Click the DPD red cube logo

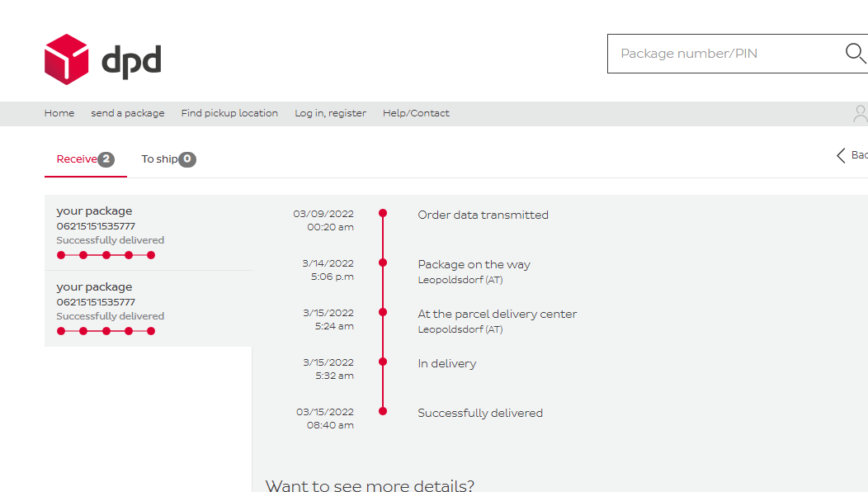pyautogui.click(x=66, y=59)
